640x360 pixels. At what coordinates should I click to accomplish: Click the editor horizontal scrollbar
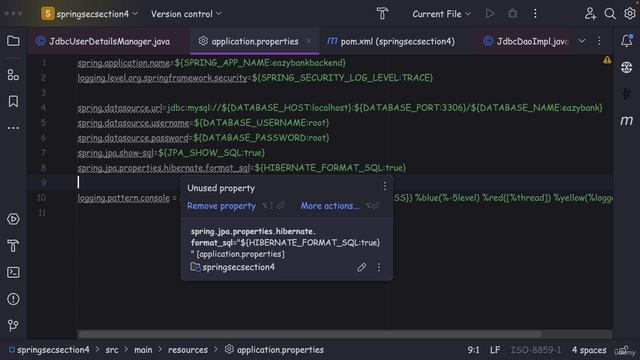pos(309,334)
